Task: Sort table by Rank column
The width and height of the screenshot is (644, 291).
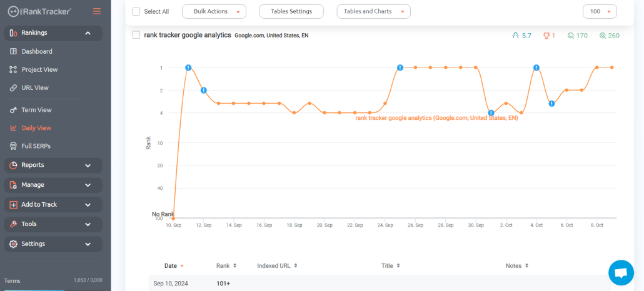Action: (x=226, y=265)
